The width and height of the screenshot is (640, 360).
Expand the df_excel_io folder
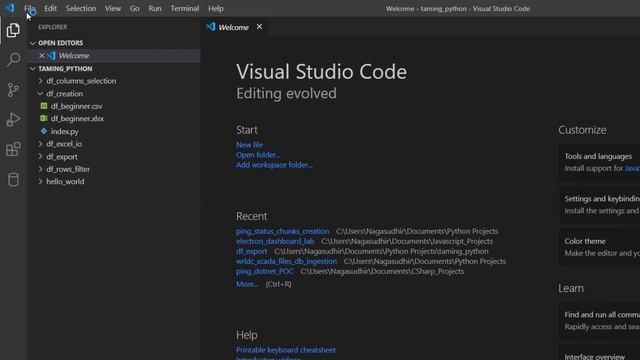pyautogui.click(x=40, y=144)
